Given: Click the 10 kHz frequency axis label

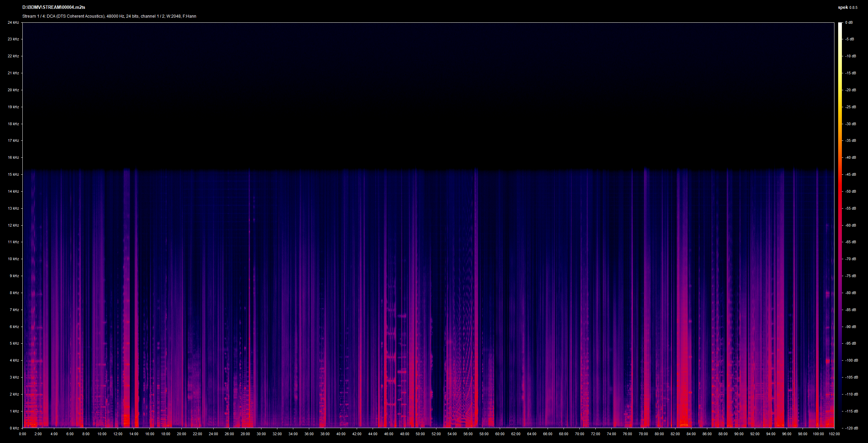Looking at the screenshot, I should (14, 259).
